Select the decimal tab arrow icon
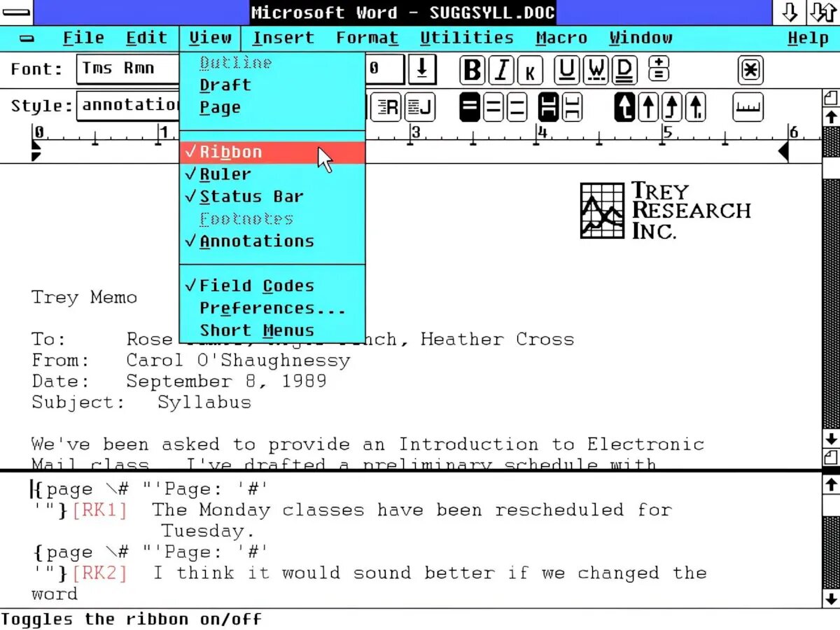Viewport: 840px width, 630px height. pyautogui.click(x=695, y=108)
